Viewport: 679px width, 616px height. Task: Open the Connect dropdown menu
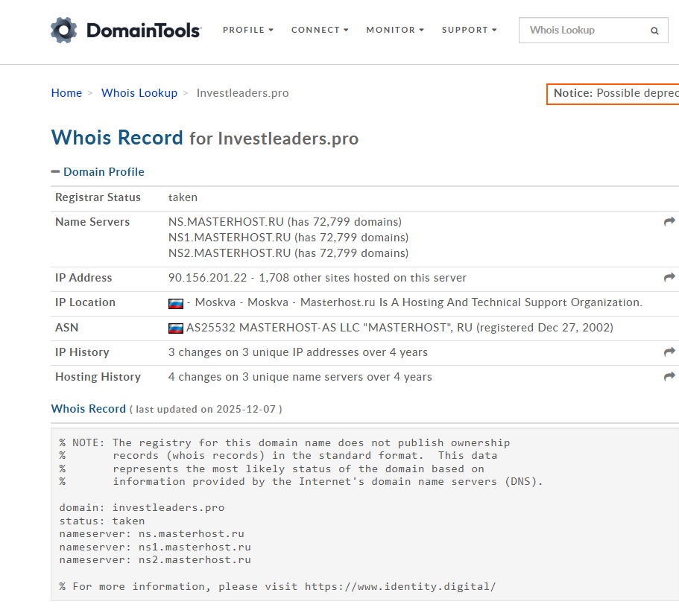(320, 30)
